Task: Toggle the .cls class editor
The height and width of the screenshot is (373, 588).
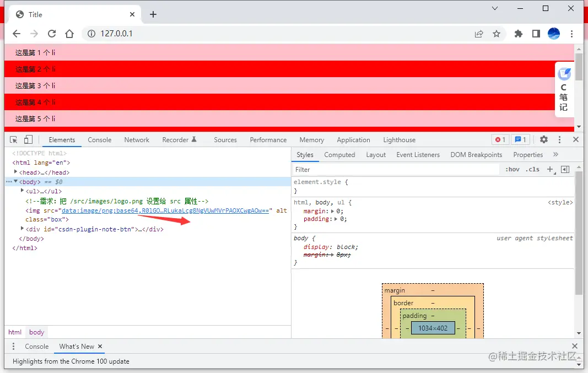Action: point(532,170)
